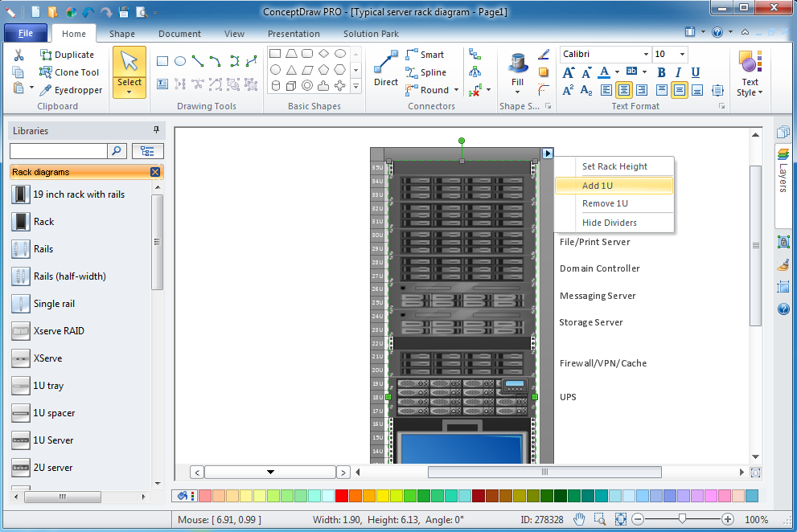
Task: Select the Direct connector tool
Action: (386, 69)
